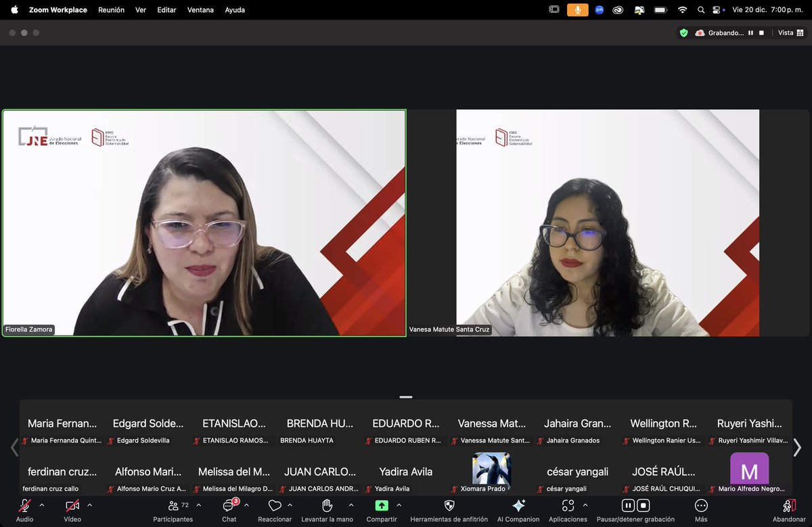This screenshot has height=527, width=812.
Task: Click the Zoom icon in the menu bar
Action: (599, 9)
